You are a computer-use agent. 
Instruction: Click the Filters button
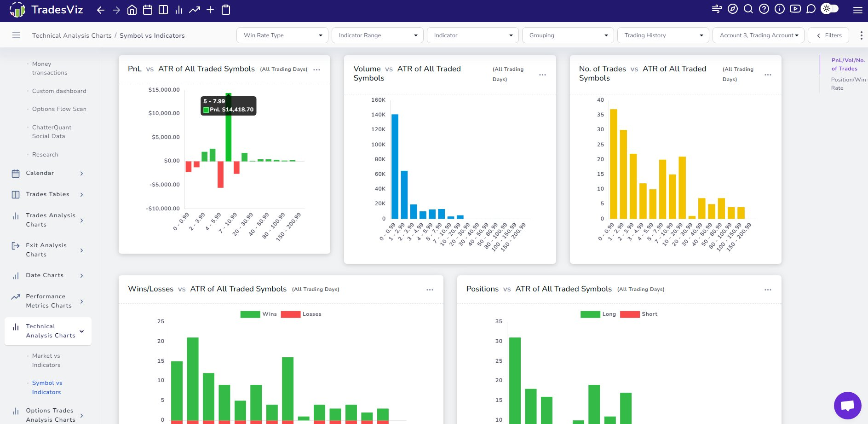coord(828,35)
